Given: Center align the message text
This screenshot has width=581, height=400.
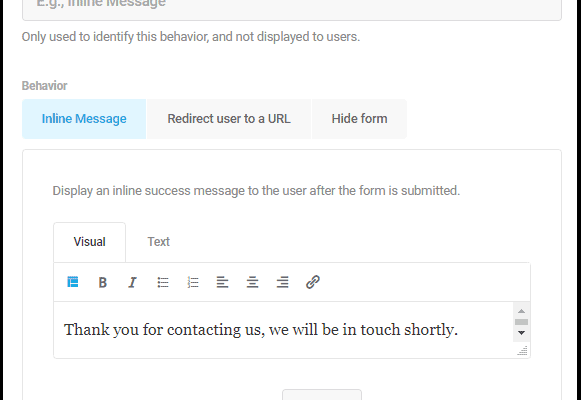Looking at the screenshot, I should pos(252,282).
